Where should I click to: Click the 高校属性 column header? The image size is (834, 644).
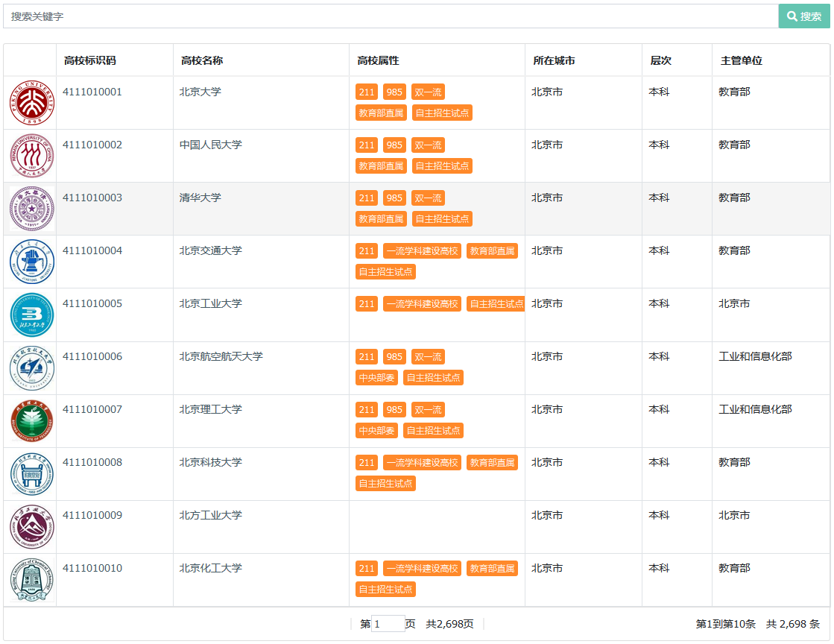coord(378,60)
